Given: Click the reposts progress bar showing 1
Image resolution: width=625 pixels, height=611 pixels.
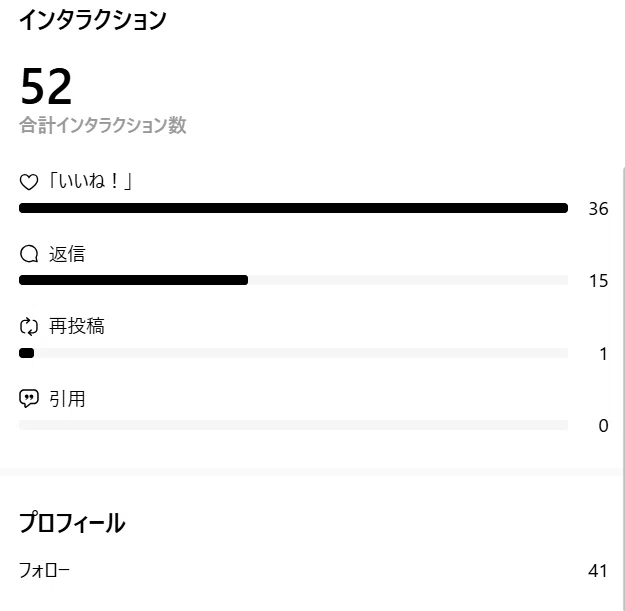Looking at the screenshot, I should pyautogui.click(x=293, y=353).
